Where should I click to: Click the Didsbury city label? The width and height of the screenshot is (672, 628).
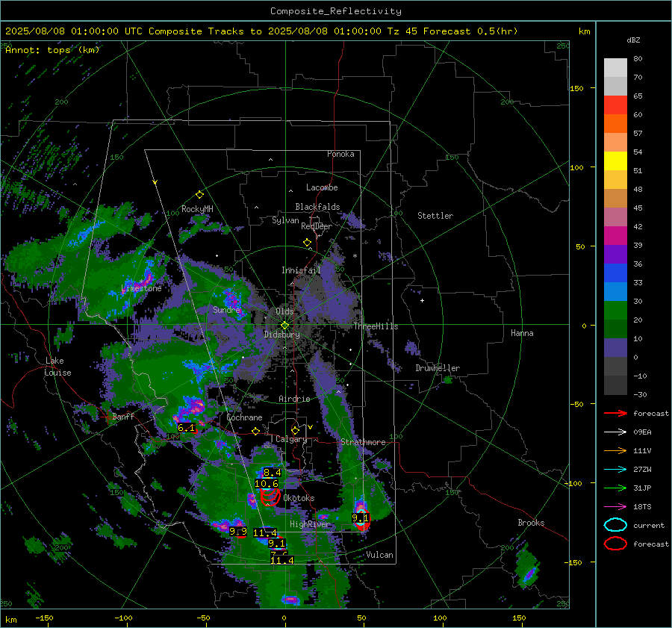[x=282, y=335]
